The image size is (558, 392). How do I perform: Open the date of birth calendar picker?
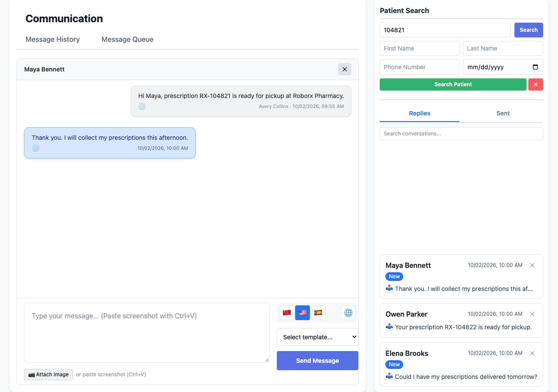click(535, 67)
